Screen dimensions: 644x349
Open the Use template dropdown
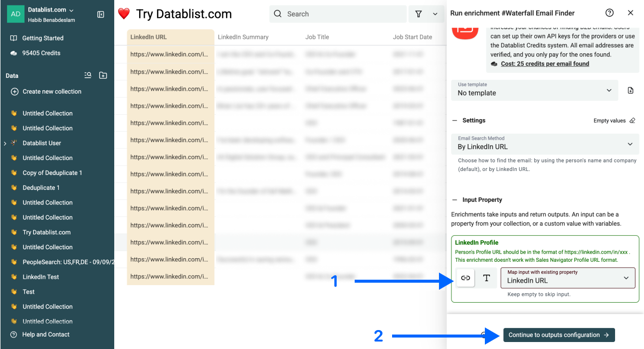[534, 90]
